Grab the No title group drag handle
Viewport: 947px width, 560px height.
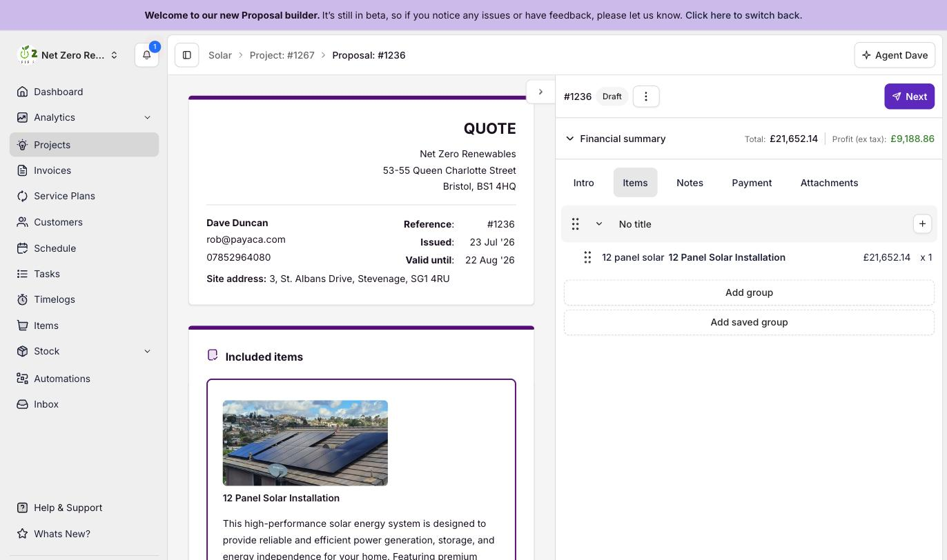575,224
